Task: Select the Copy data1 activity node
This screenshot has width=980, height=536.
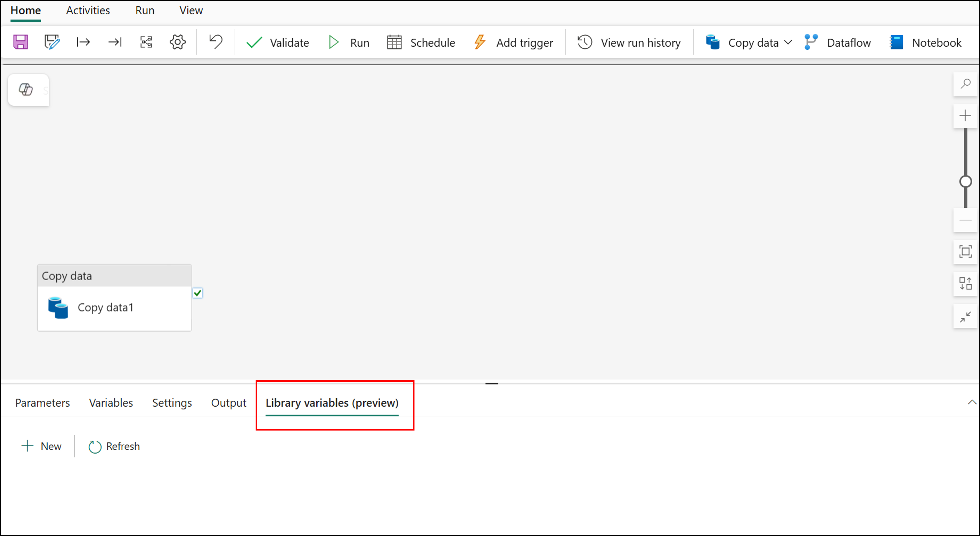Action: coord(114,307)
